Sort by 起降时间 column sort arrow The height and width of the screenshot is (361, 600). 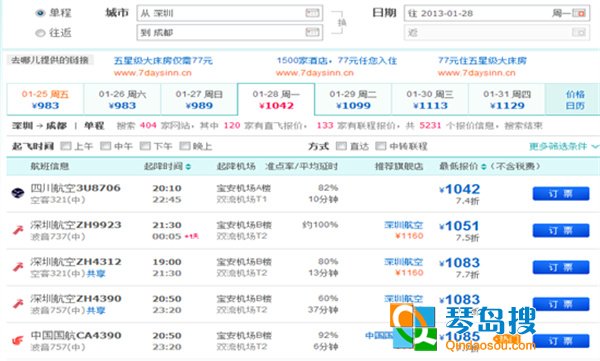[188, 167]
